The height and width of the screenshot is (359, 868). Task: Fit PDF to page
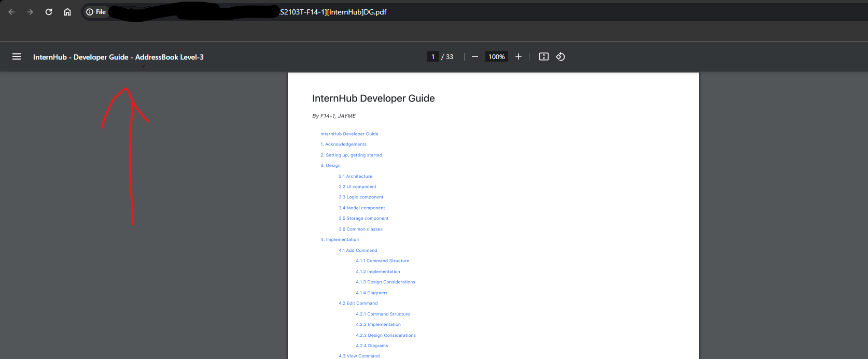pyautogui.click(x=544, y=57)
